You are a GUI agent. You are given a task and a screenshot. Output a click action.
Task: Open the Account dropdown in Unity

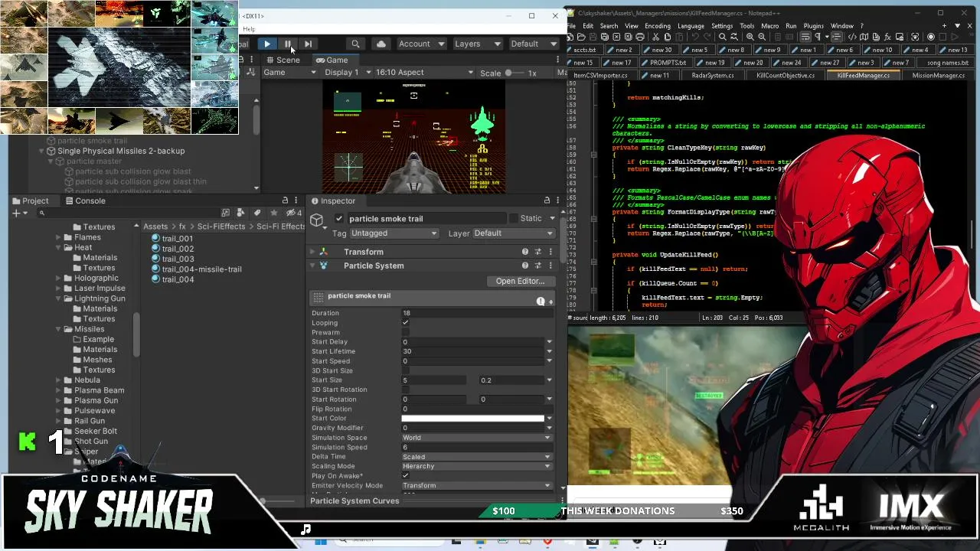point(420,44)
